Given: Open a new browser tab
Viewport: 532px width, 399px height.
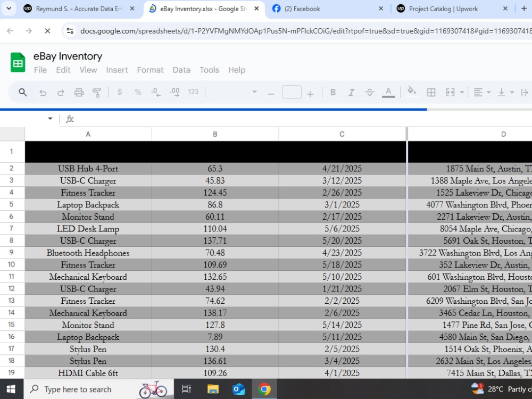Looking at the screenshot, I should click(x=524, y=9).
